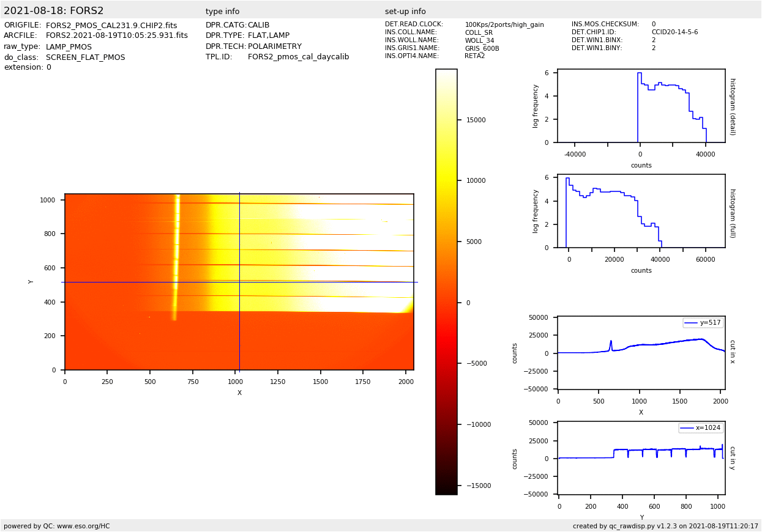762x532 pixels.
Task: Click the histogram (full) plot
Action: pyautogui.click(x=641, y=212)
